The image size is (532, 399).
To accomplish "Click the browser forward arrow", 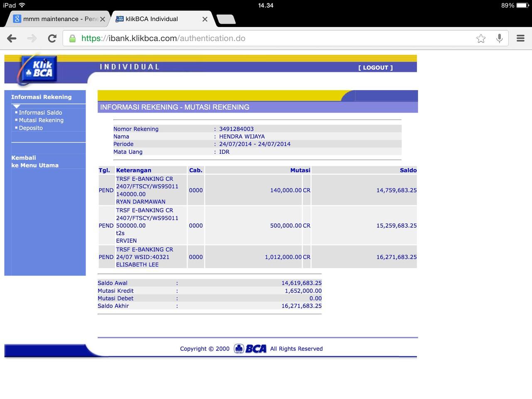I will pos(32,39).
